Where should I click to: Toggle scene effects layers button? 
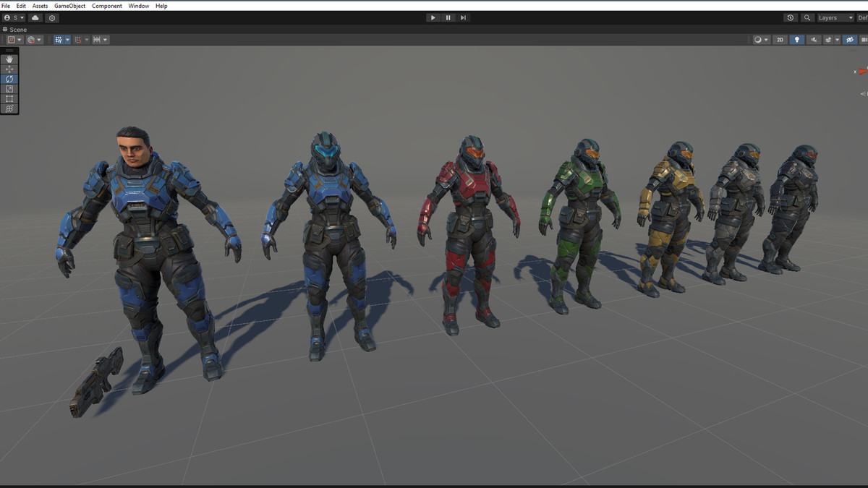click(828, 40)
